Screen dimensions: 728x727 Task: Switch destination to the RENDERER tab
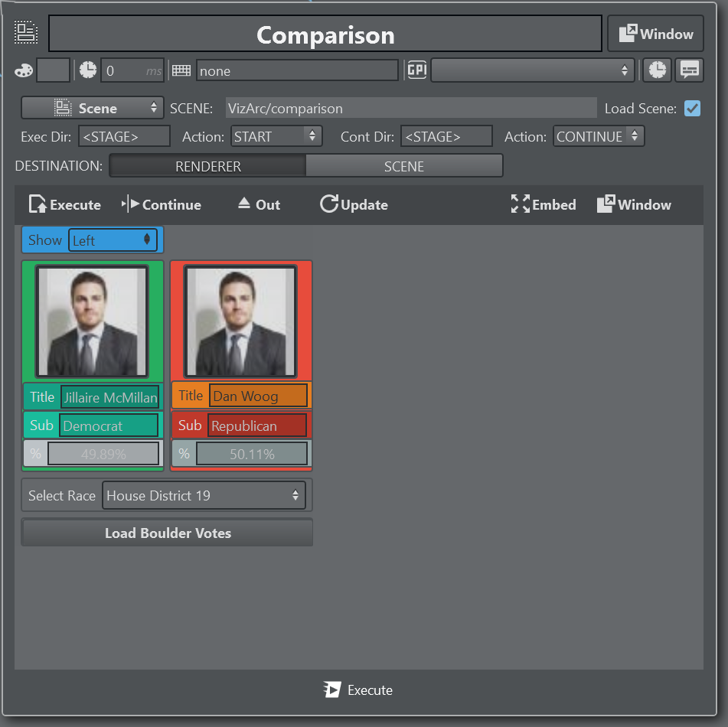point(207,166)
